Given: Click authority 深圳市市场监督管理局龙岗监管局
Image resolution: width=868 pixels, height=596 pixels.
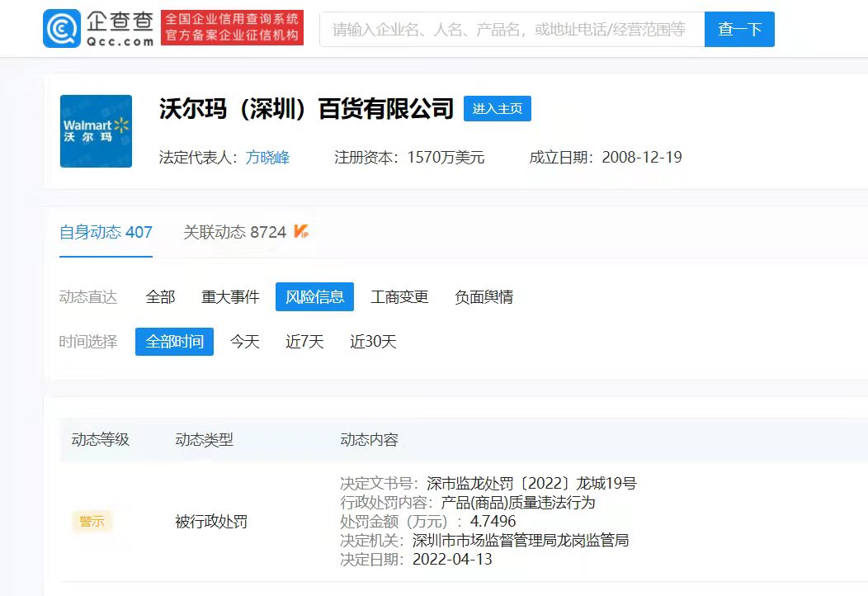Looking at the screenshot, I should tap(521, 540).
